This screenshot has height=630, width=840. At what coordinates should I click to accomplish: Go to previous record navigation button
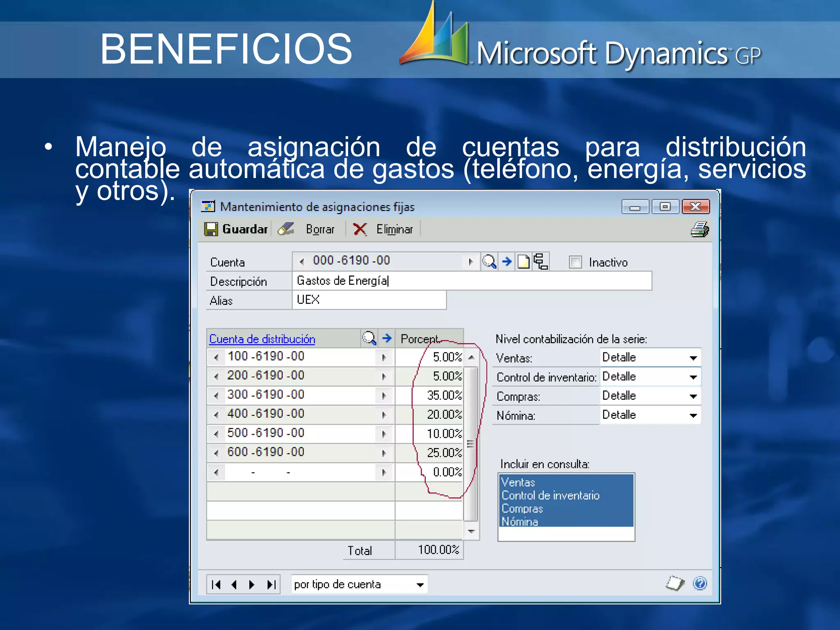coord(234,584)
